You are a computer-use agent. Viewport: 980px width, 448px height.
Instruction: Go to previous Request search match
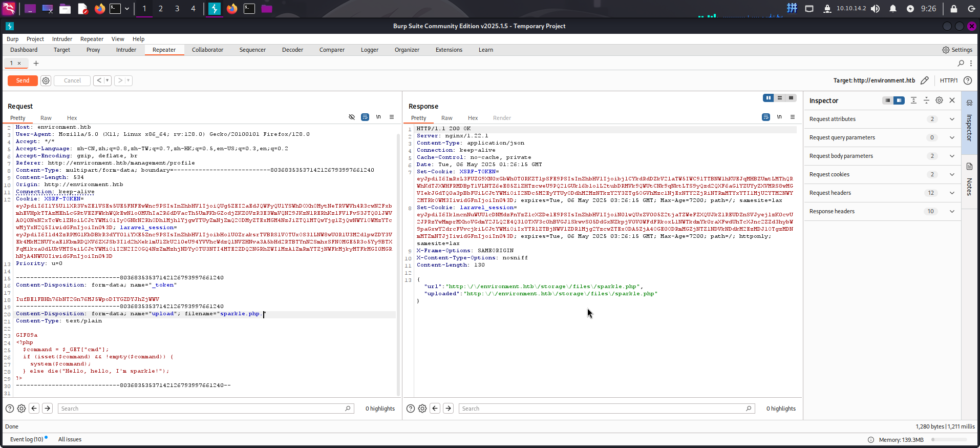click(34, 409)
